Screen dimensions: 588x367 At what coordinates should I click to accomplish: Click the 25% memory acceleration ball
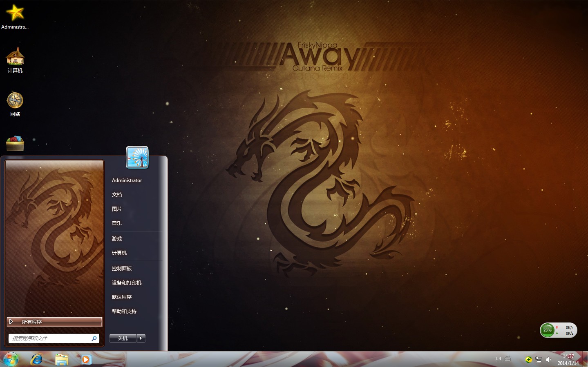coord(548,330)
